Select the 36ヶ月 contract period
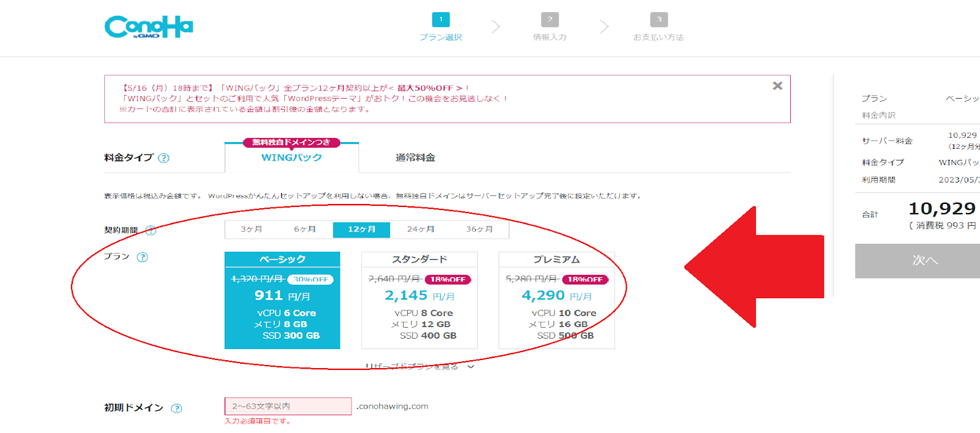980x433 pixels. tap(480, 229)
